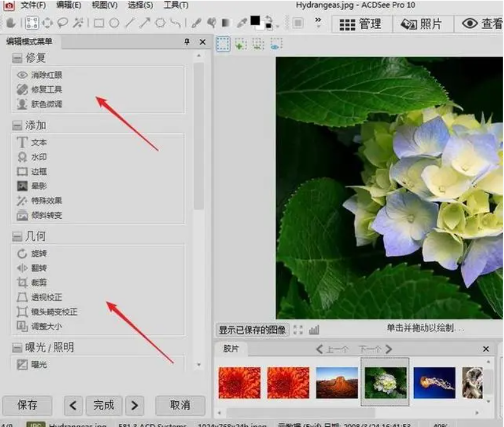
Task: Click the 取消 button
Action: (181, 405)
